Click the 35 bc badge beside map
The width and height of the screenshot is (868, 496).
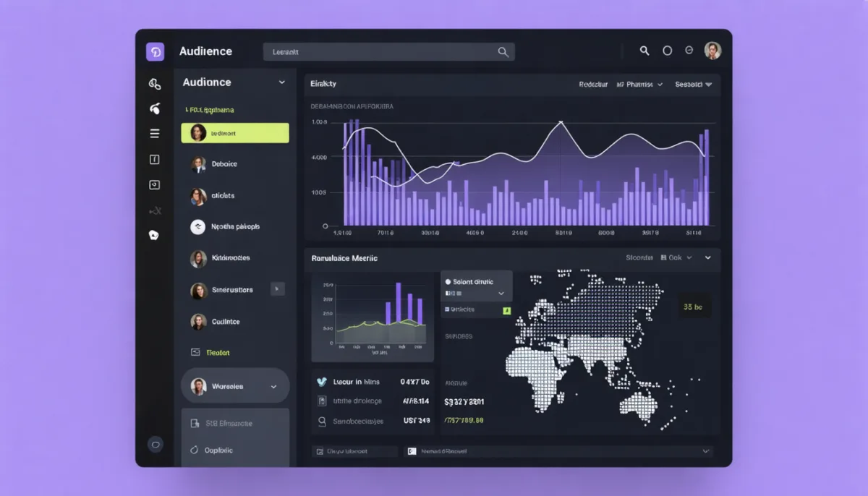(x=693, y=307)
